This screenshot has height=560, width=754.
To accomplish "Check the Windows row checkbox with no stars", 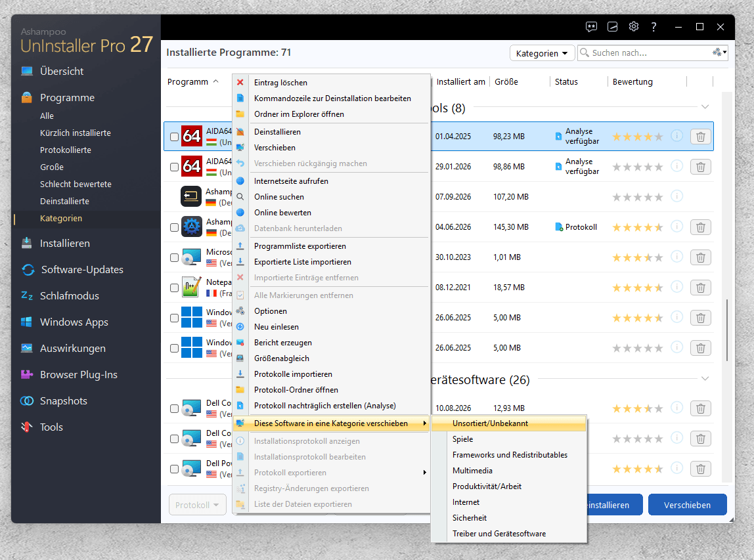I will click(x=174, y=348).
